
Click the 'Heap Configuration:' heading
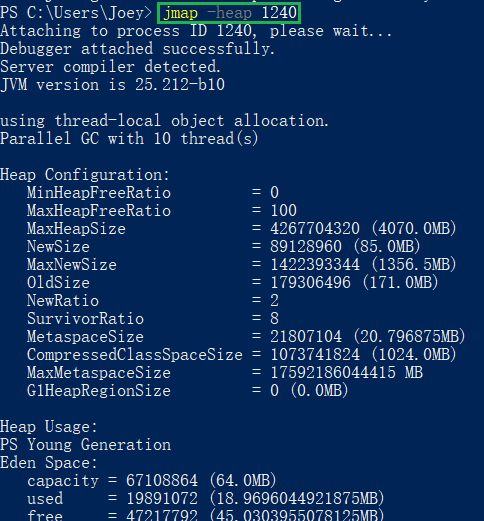click(x=85, y=175)
